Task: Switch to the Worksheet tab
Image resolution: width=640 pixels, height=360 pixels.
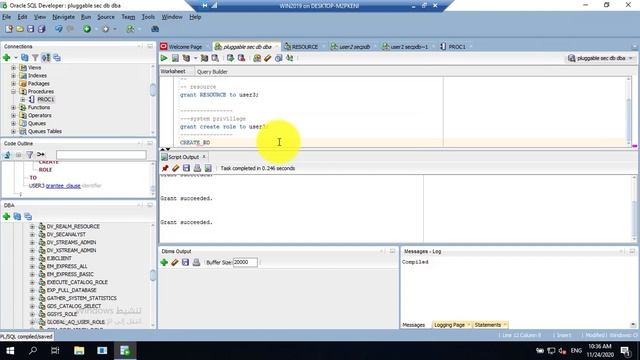Action: pos(173,71)
